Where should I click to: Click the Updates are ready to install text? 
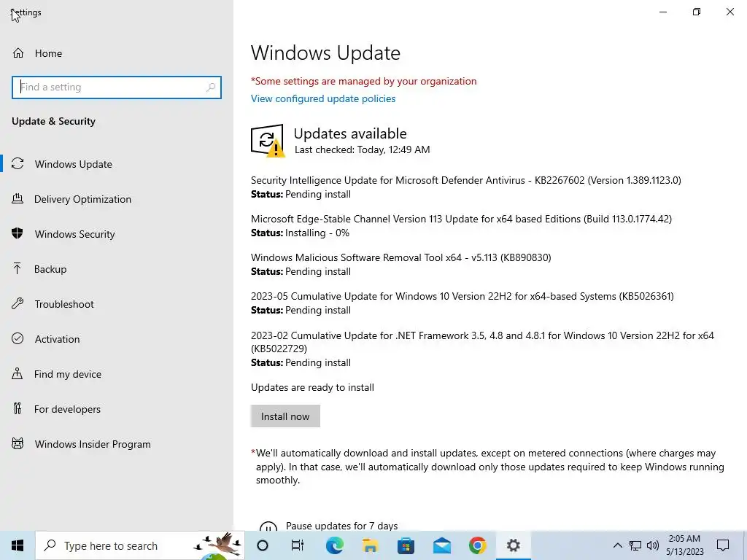(x=312, y=387)
